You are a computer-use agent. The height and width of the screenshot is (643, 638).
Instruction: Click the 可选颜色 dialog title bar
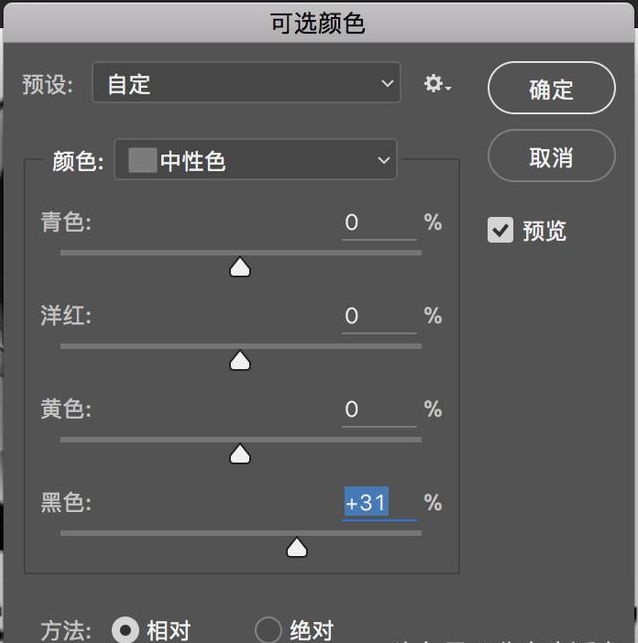click(x=318, y=22)
